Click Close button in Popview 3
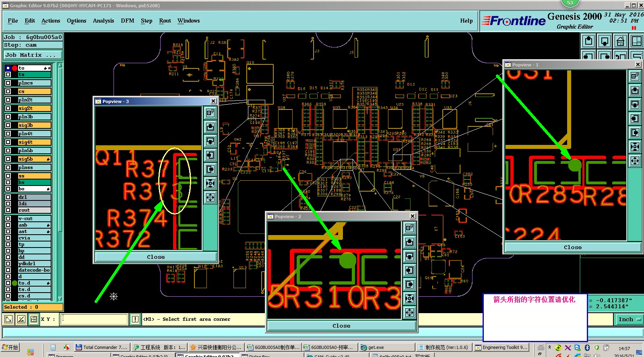This screenshot has width=644, height=357. coord(156,257)
